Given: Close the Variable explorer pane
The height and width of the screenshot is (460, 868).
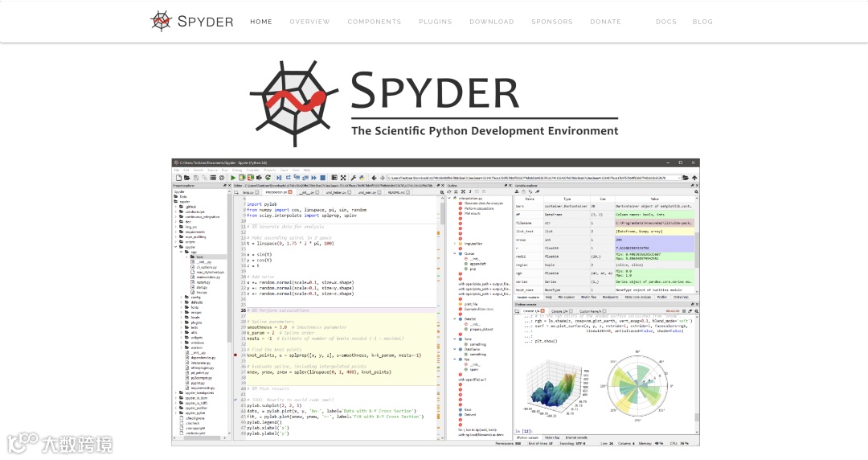Looking at the screenshot, I should coord(697,185).
